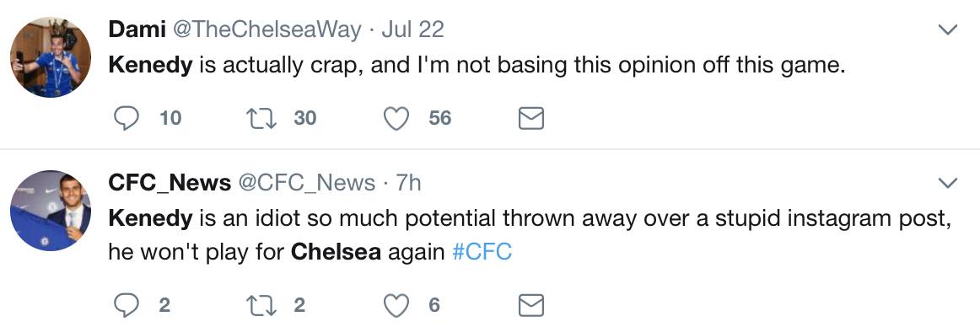Open the @TheChelseaWay handle link
Image resolution: width=980 pixels, height=327 pixels.
click(x=267, y=29)
